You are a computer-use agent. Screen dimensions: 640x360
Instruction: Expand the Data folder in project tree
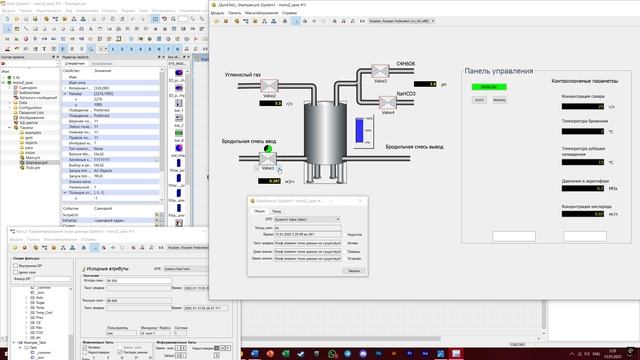point(10,102)
